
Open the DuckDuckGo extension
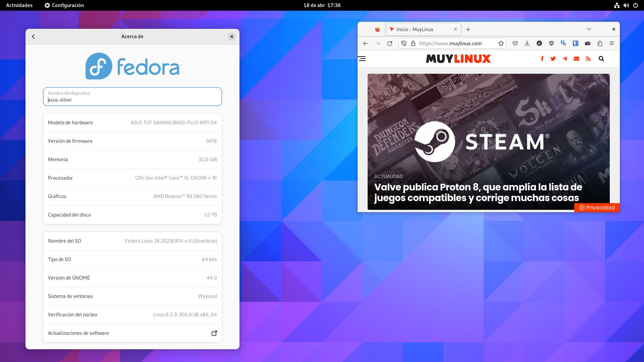(539, 43)
